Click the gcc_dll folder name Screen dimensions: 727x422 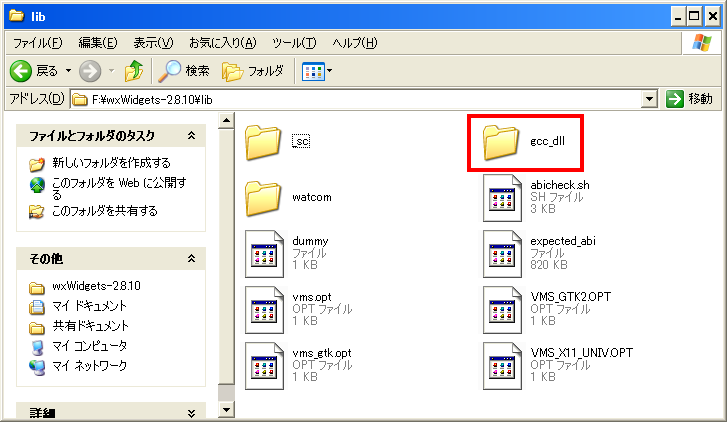pyautogui.click(x=548, y=141)
